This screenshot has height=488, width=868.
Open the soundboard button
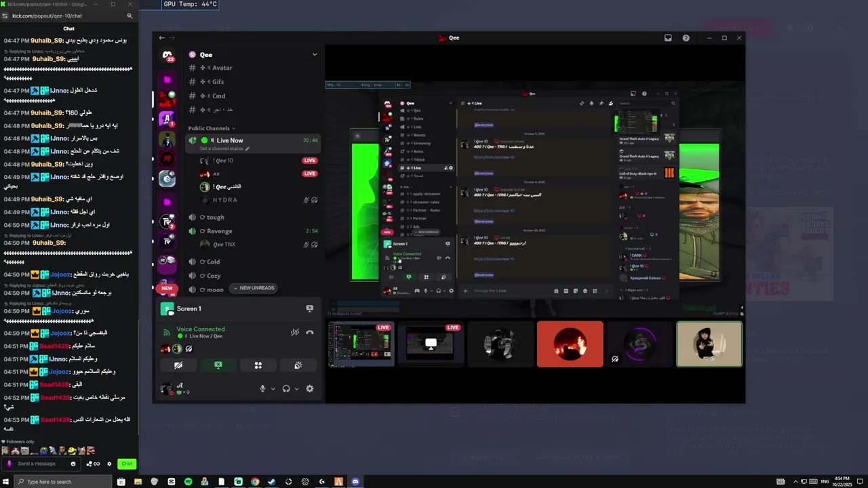pos(298,365)
